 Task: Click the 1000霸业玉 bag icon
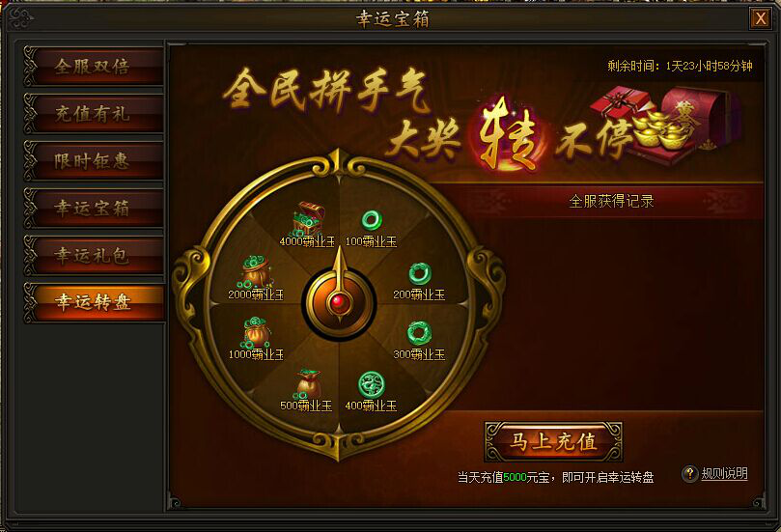pyautogui.click(x=257, y=333)
